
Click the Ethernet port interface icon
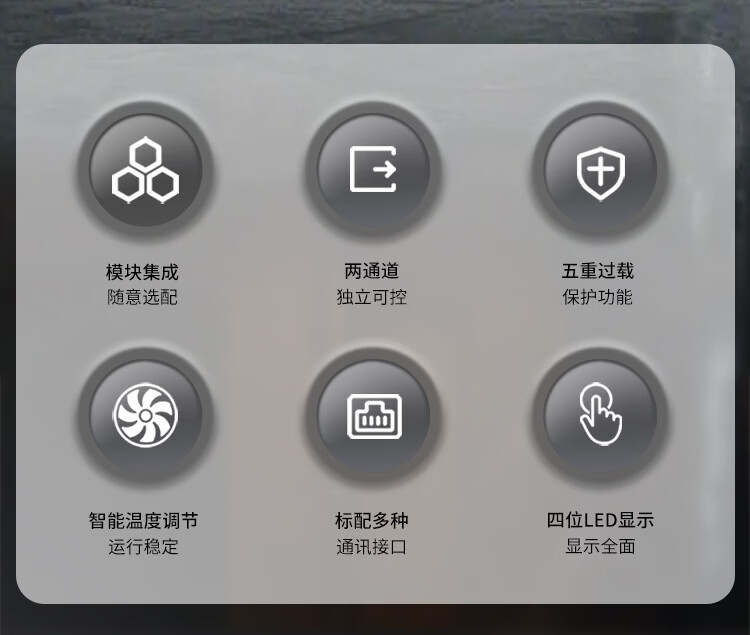[x=374, y=416]
